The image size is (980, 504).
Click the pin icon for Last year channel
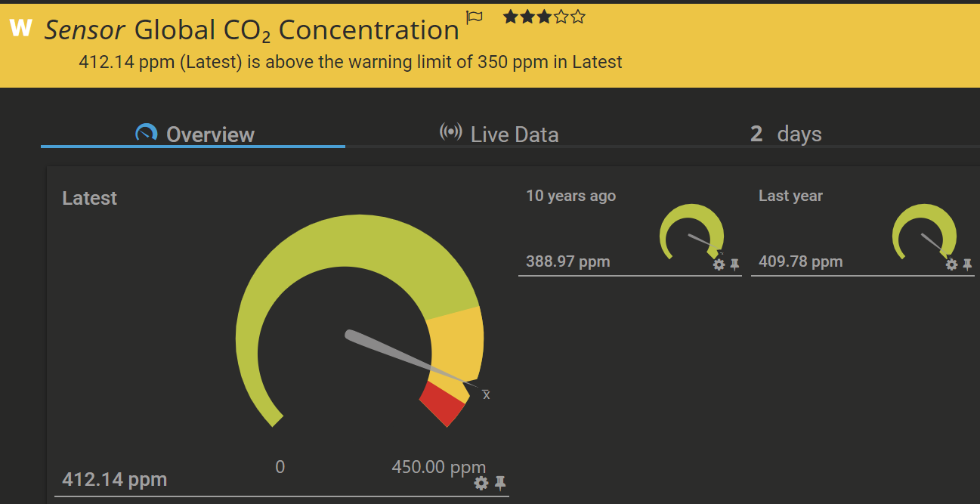click(967, 264)
